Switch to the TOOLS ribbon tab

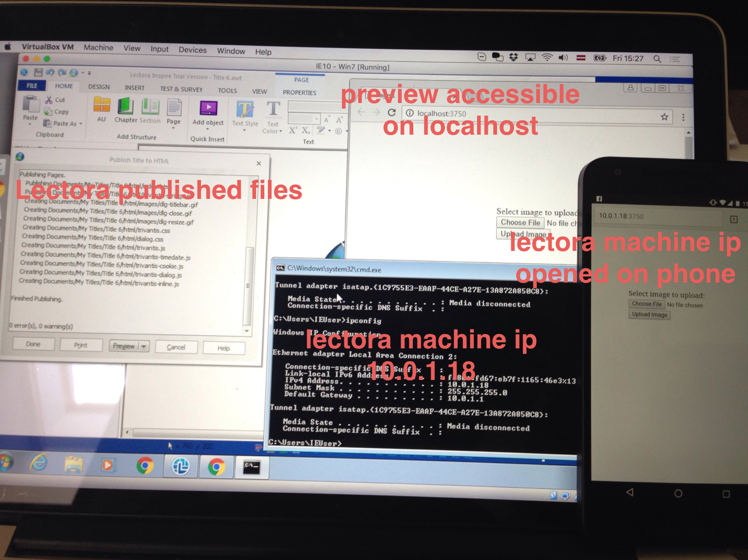pos(228,90)
